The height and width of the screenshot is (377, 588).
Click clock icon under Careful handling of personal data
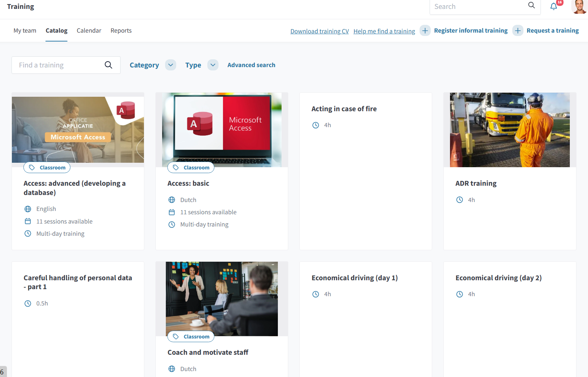(28, 304)
